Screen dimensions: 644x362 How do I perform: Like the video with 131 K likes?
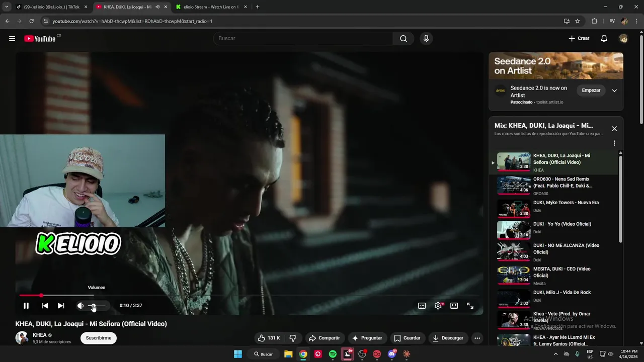pos(269,338)
